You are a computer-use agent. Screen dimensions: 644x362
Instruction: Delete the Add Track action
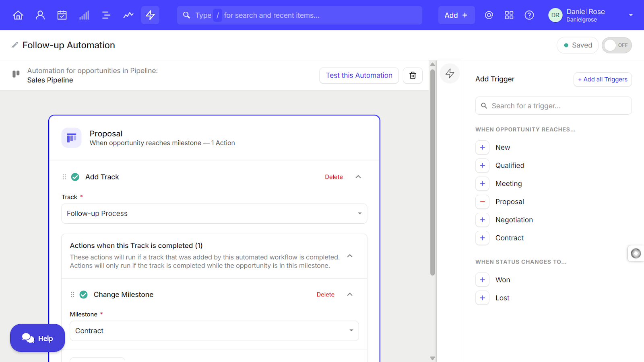334,177
